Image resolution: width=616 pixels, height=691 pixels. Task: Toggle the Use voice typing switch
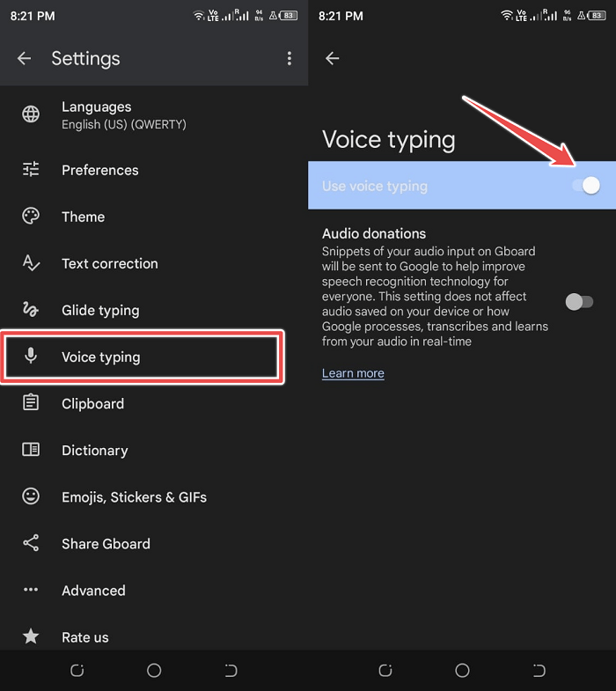click(586, 186)
